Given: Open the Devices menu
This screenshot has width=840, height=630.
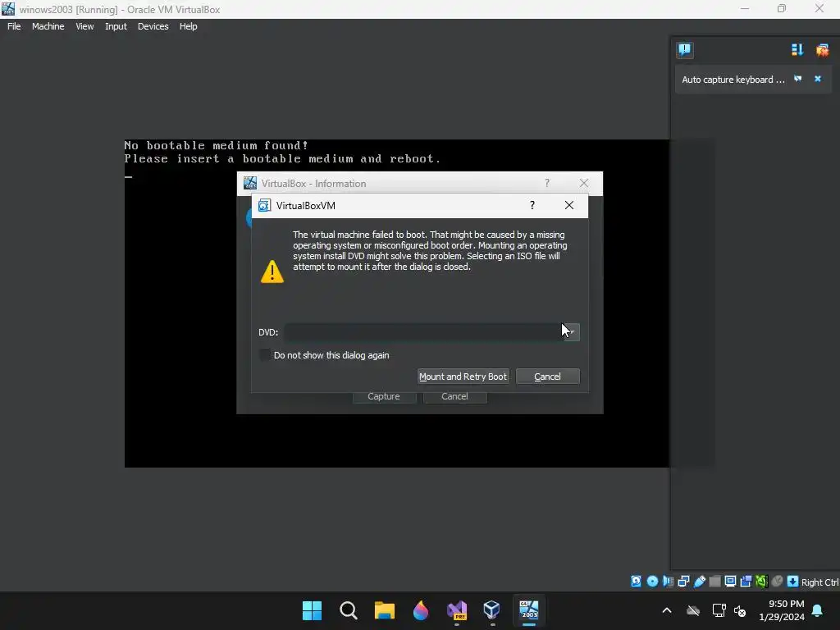Looking at the screenshot, I should pyautogui.click(x=153, y=26).
